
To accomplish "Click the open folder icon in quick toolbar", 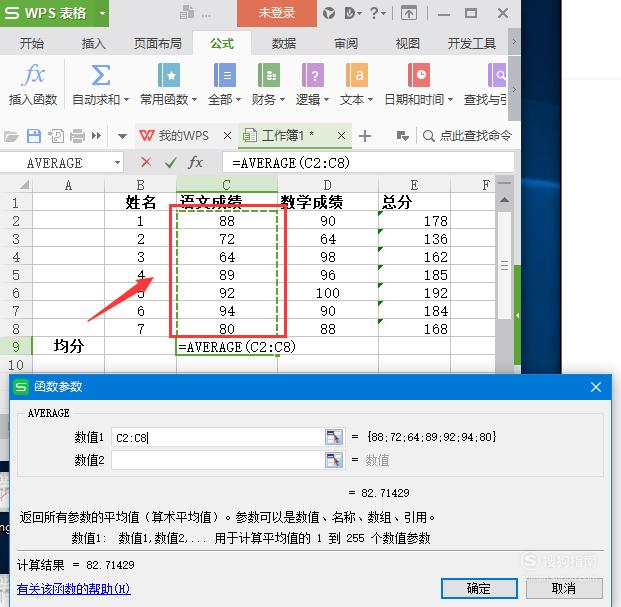I will 11,136.
